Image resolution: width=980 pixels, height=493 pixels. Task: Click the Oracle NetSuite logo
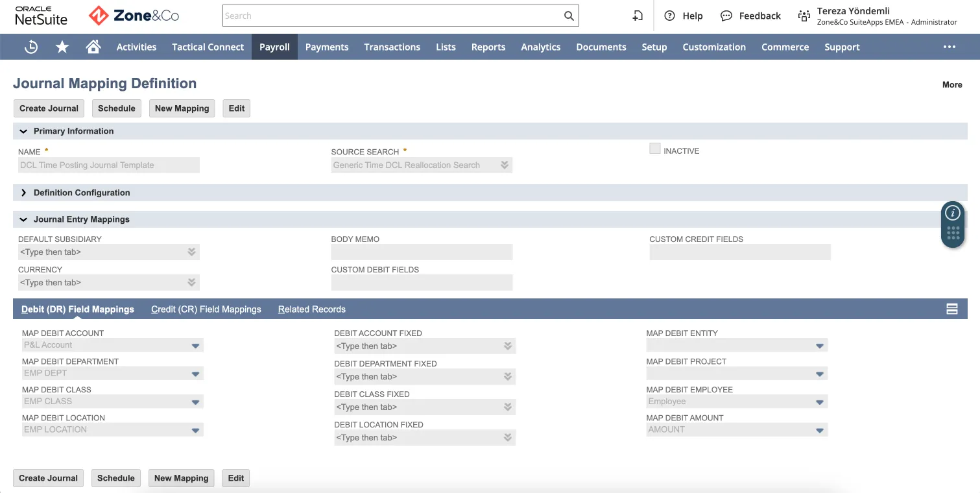tap(41, 16)
